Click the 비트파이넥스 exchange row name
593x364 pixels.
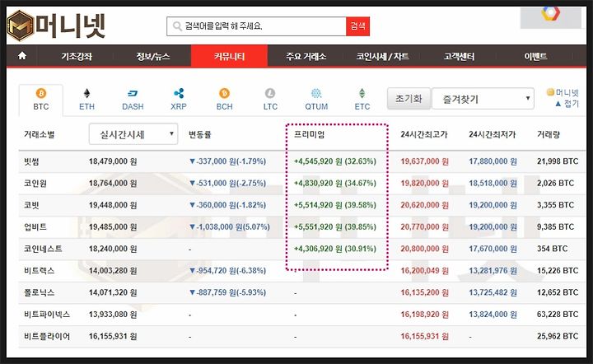(x=47, y=315)
